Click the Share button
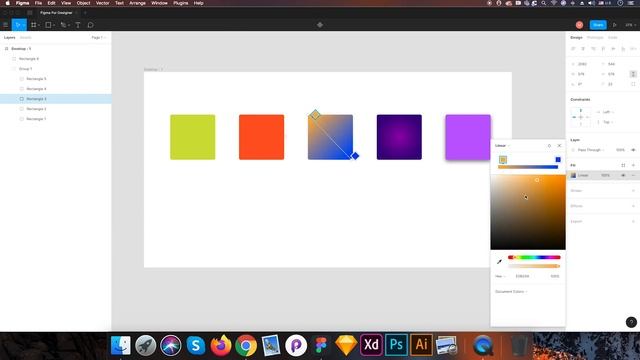This screenshot has height=360, width=640. coord(598,25)
